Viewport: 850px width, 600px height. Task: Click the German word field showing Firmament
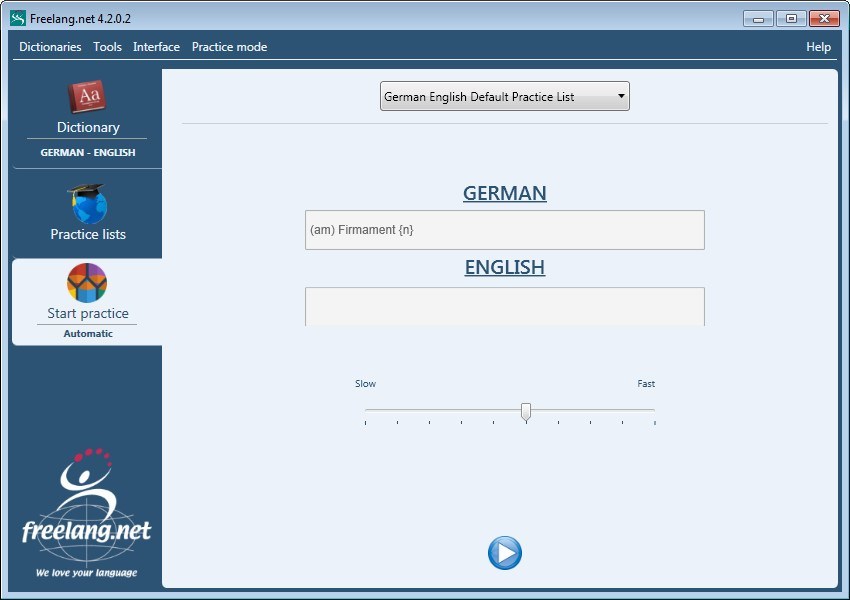point(504,229)
